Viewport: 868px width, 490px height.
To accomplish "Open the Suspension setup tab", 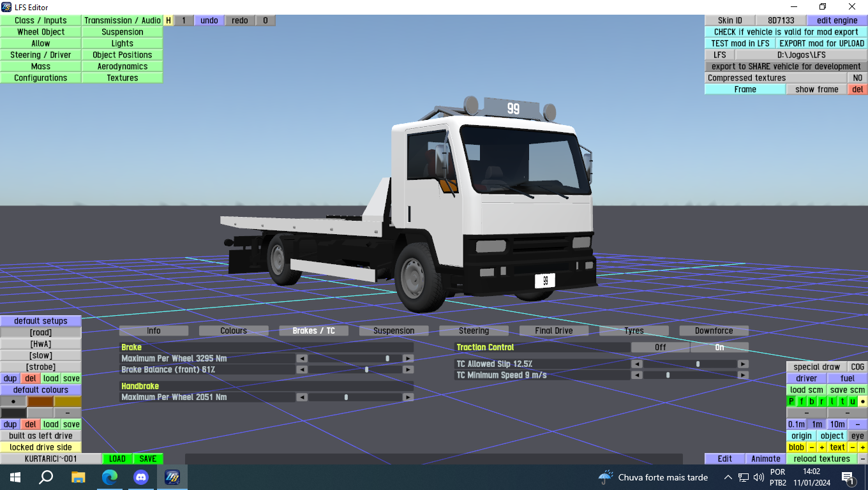I will pyautogui.click(x=394, y=331).
